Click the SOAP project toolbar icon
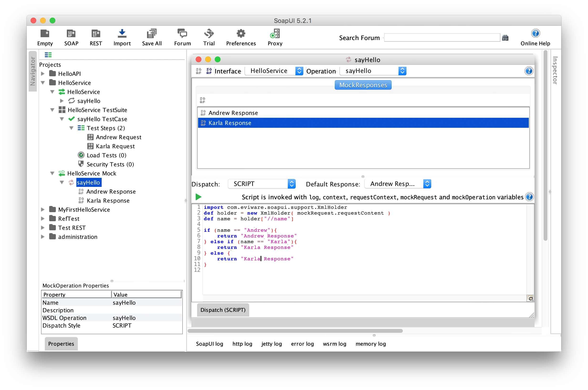 pos(71,33)
